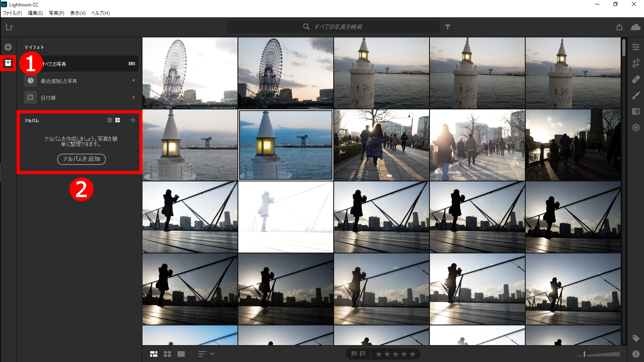Select すべての写真 with 385 photos

[x=81, y=64]
